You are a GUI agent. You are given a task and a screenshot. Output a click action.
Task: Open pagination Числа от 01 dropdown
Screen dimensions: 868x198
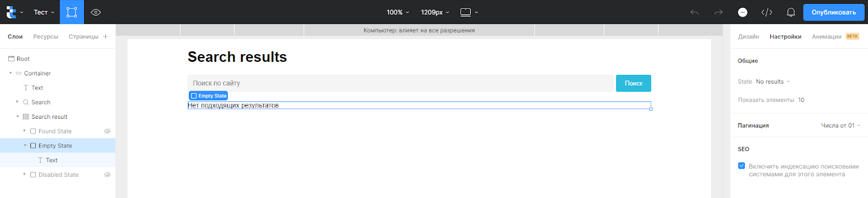(841, 125)
